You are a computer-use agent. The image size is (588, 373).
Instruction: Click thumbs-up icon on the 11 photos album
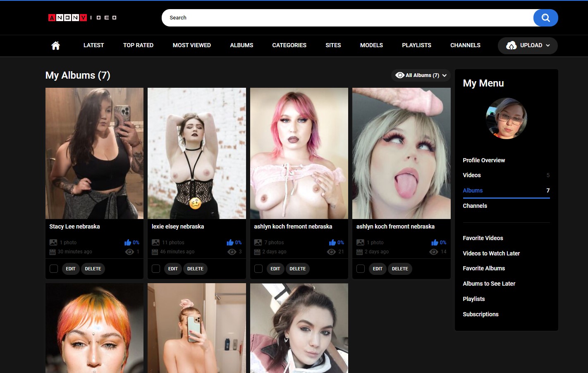tap(230, 243)
